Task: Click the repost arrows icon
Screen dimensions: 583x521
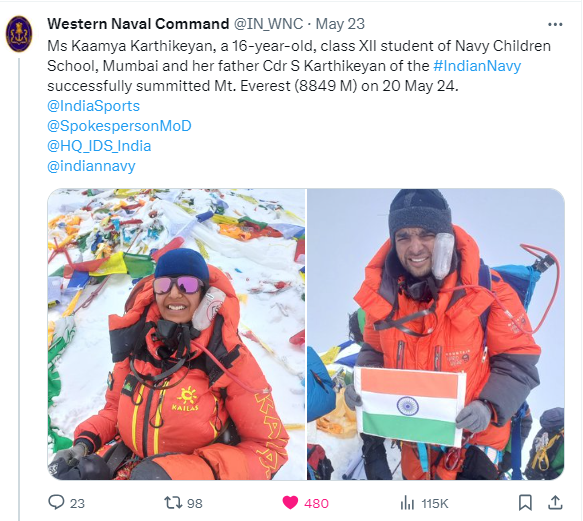Action: click(173, 503)
